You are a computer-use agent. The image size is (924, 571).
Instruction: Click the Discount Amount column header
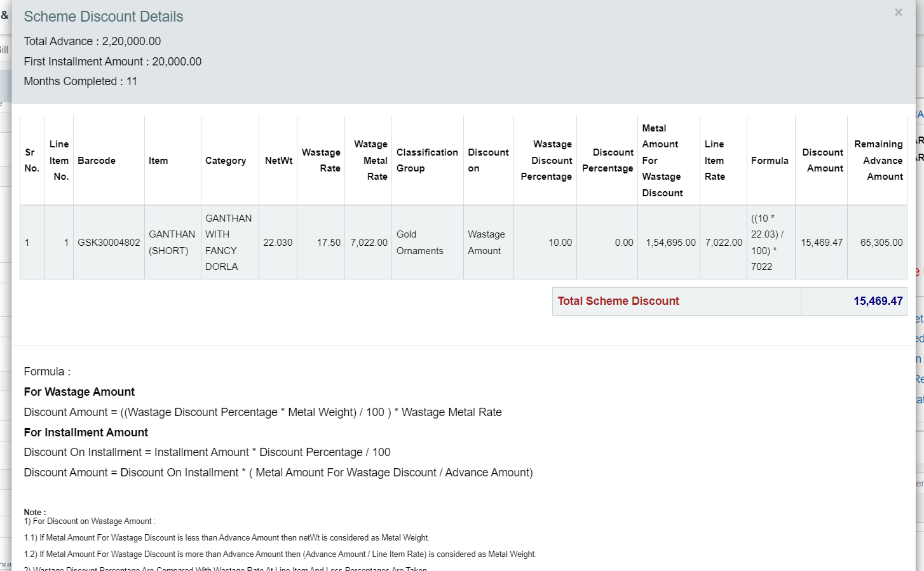point(822,161)
